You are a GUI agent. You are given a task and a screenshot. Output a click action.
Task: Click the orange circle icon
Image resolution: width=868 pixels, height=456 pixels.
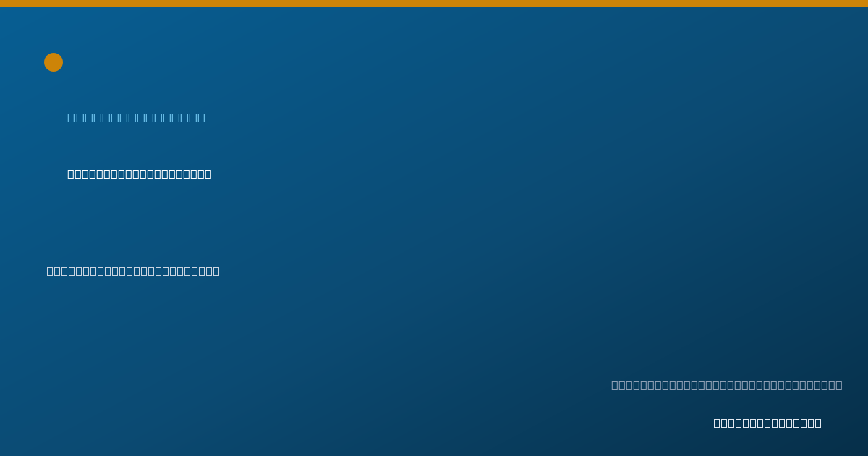click(54, 62)
